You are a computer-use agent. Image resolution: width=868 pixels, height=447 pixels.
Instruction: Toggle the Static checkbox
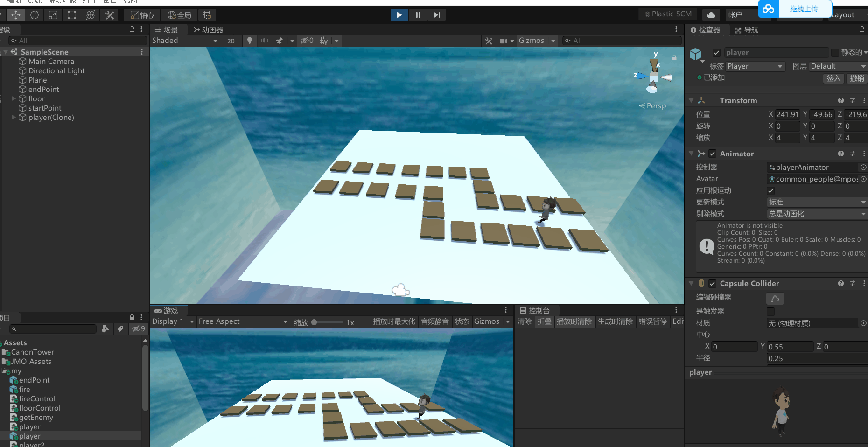click(x=835, y=53)
